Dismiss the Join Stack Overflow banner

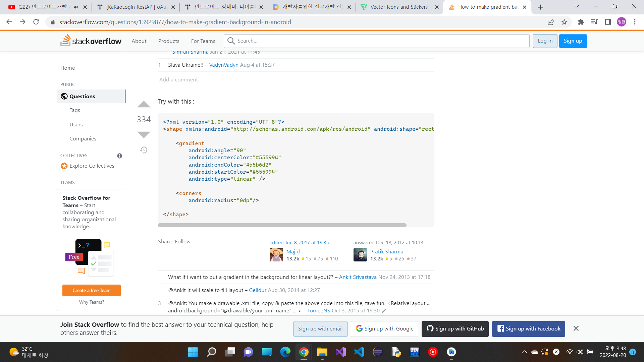pyautogui.click(x=576, y=328)
